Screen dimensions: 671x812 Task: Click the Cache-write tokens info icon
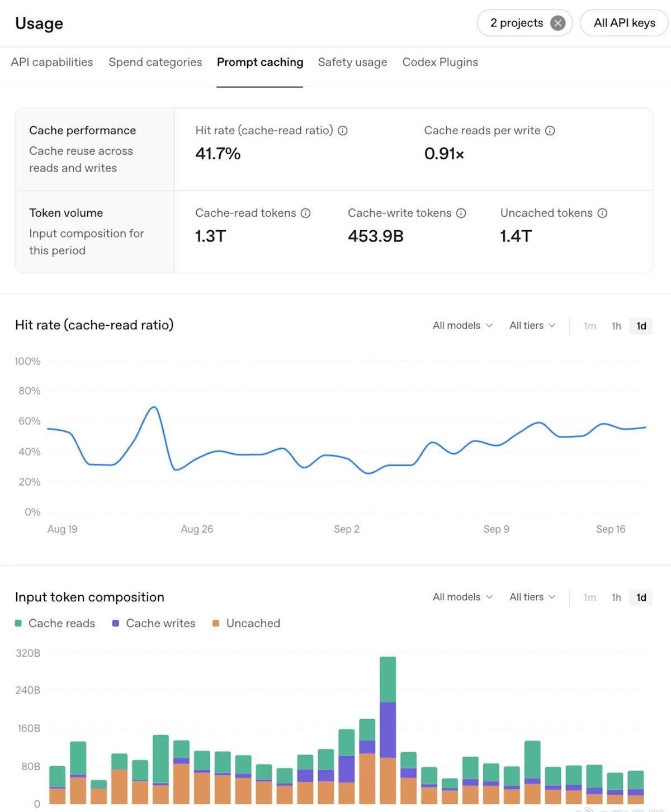click(461, 213)
